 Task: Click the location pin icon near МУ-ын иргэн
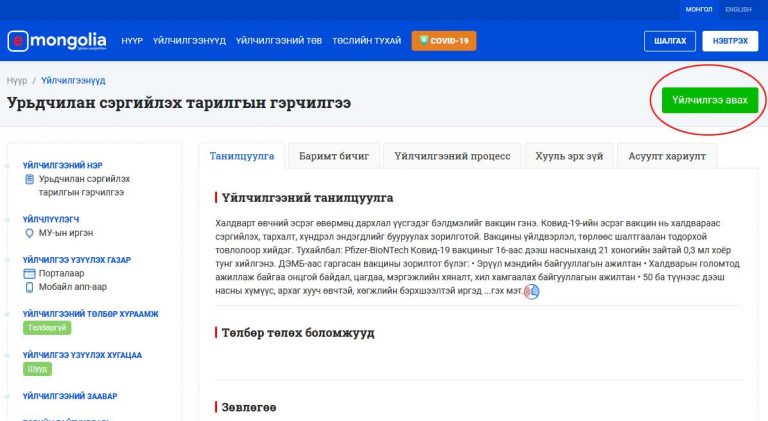click(x=29, y=233)
